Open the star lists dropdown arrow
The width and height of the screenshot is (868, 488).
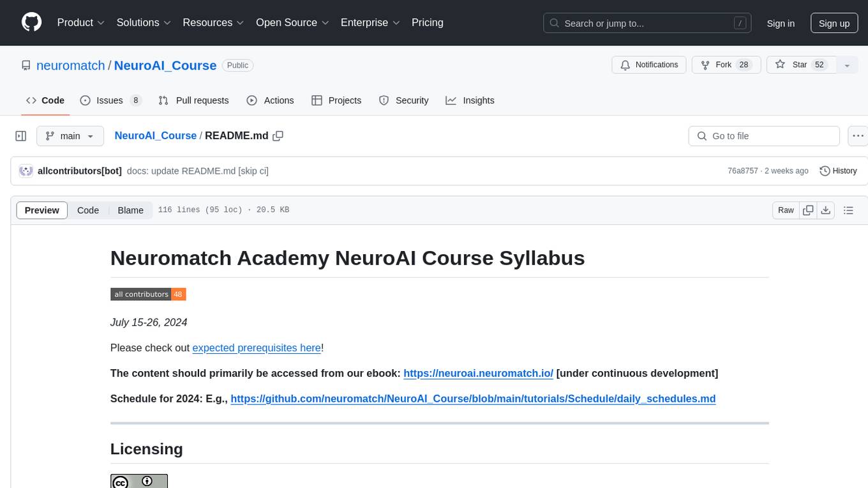click(x=847, y=65)
